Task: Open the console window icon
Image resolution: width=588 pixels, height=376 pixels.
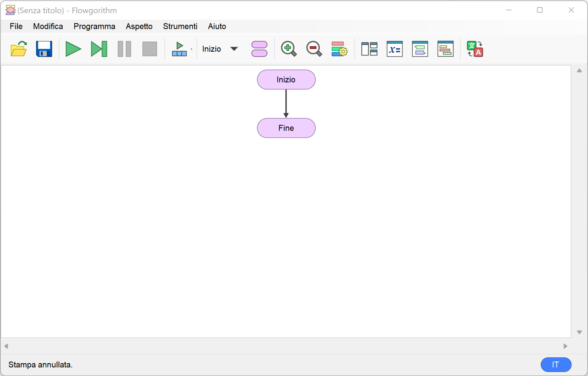Action: (420, 49)
